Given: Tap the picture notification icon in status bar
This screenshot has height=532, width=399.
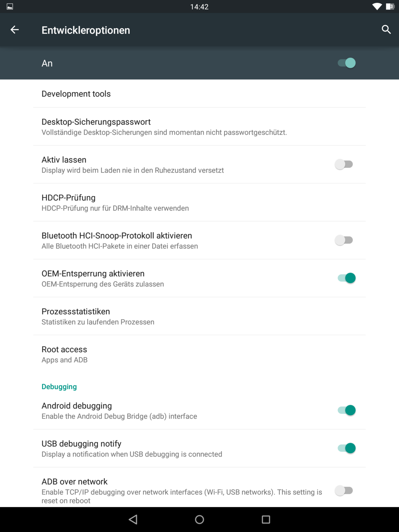Looking at the screenshot, I should pyautogui.click(x=10, y=7).
